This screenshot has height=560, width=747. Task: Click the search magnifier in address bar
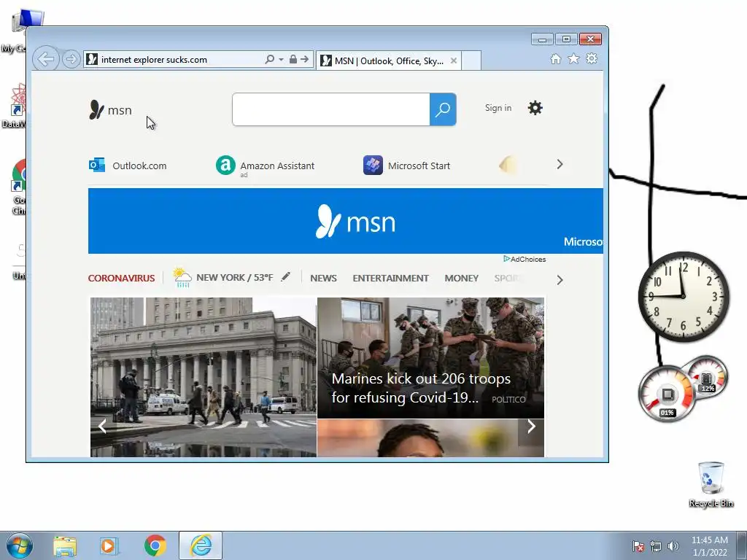pos(270,59)
